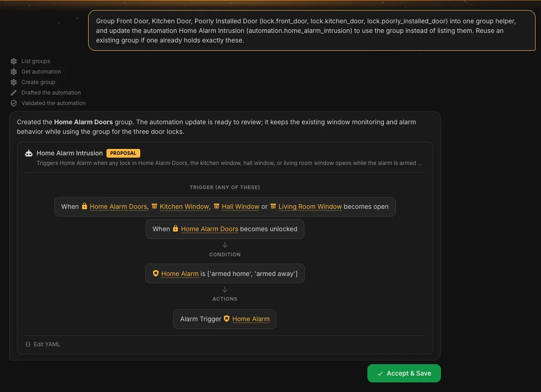Expand the Get automation step
This screenshot has width=541, height=392.
click(x=36, y=72)
